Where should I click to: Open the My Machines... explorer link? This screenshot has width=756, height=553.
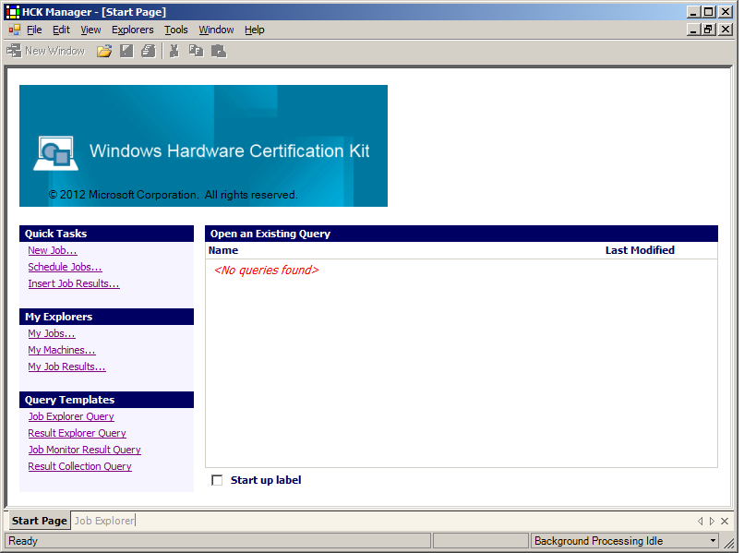(x=62, y=350)
